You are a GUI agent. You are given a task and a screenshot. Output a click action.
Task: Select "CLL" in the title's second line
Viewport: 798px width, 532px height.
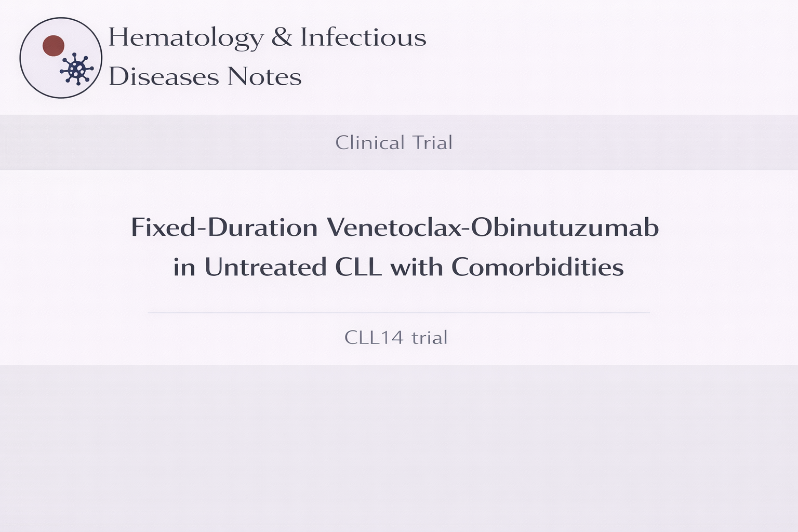tap(358, 267)
